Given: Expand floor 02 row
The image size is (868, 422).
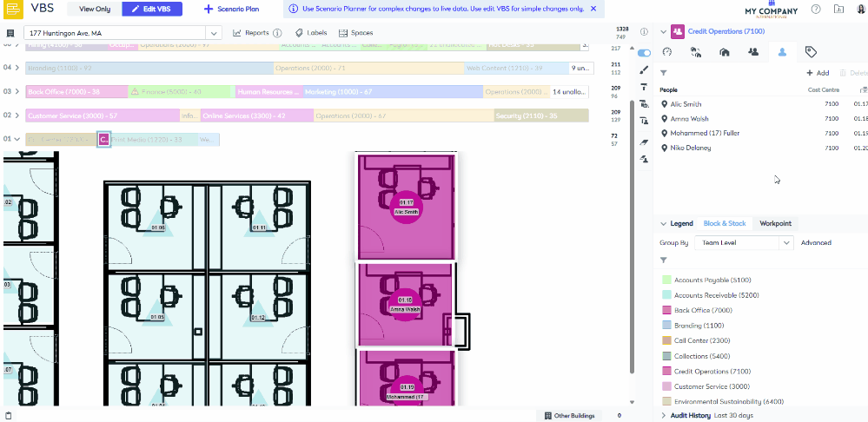Looking at the screenshot, I should pos(17,115).
